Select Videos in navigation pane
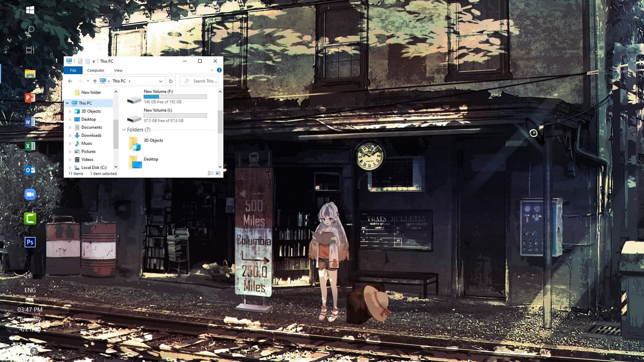Viewport: 644px width, 362px height. click(87, 160)
